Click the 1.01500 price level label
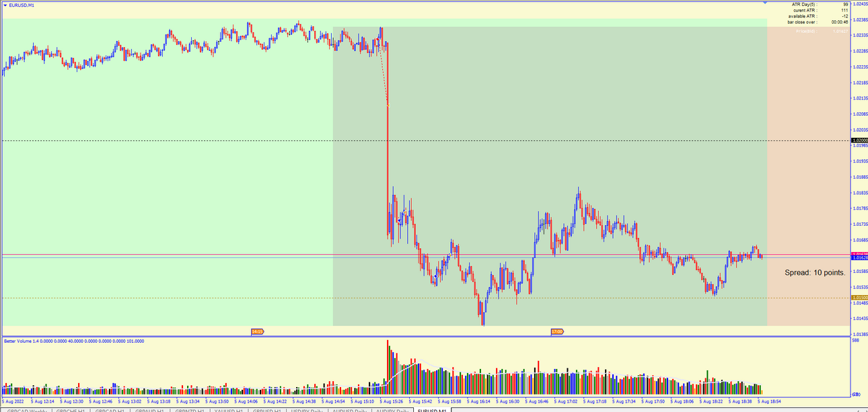Image resolution: width=868 pixels, height=412 pixels. pyautogui.click(x=859, y=297)
